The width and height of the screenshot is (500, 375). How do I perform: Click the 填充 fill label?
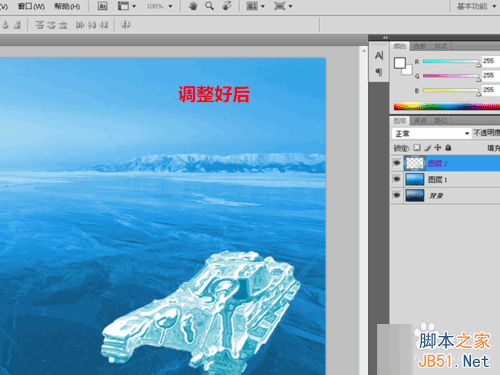493,148
